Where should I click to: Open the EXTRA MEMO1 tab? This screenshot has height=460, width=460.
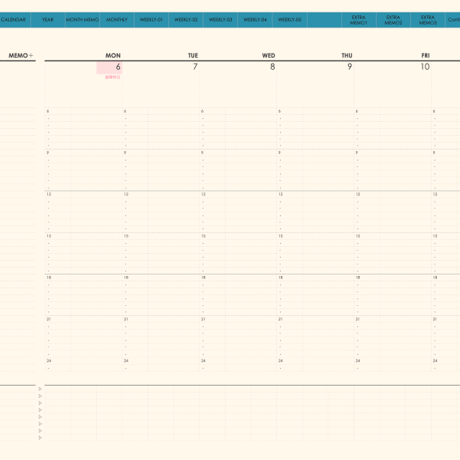coord(359,20)
